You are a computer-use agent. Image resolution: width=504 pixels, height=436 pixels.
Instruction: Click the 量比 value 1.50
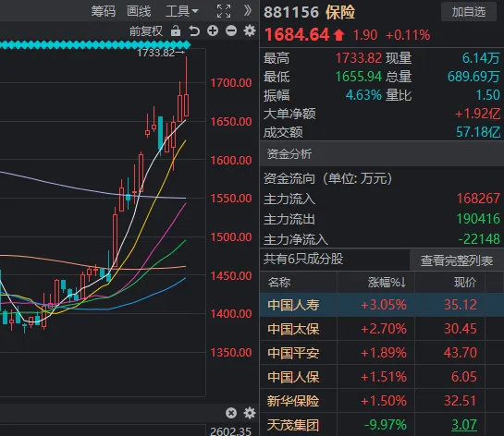(x=487, y=95)
